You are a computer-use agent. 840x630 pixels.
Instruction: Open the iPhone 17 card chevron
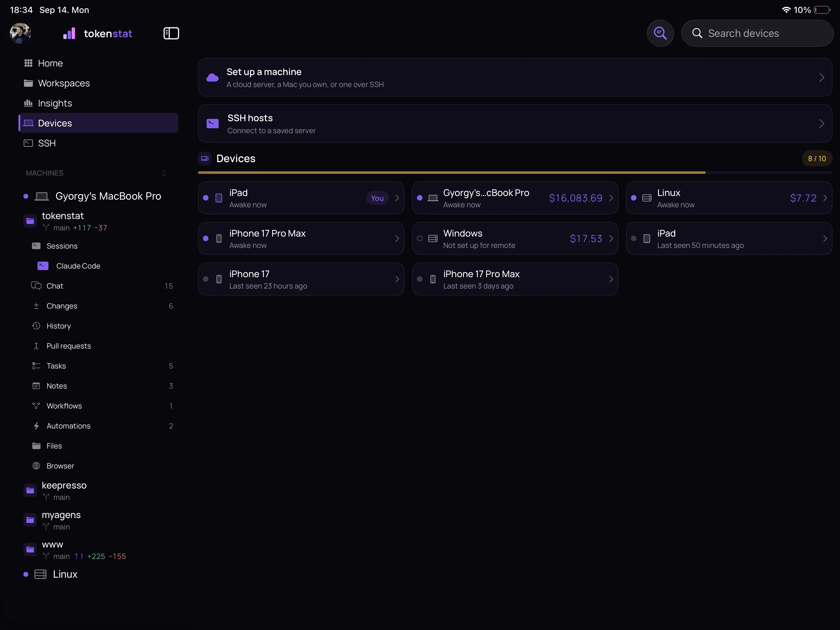tap(397, 279)
